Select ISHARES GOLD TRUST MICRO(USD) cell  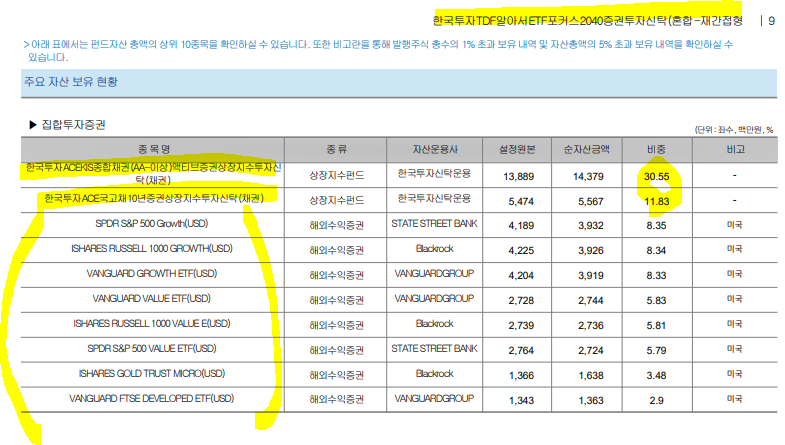pos(152,373)
